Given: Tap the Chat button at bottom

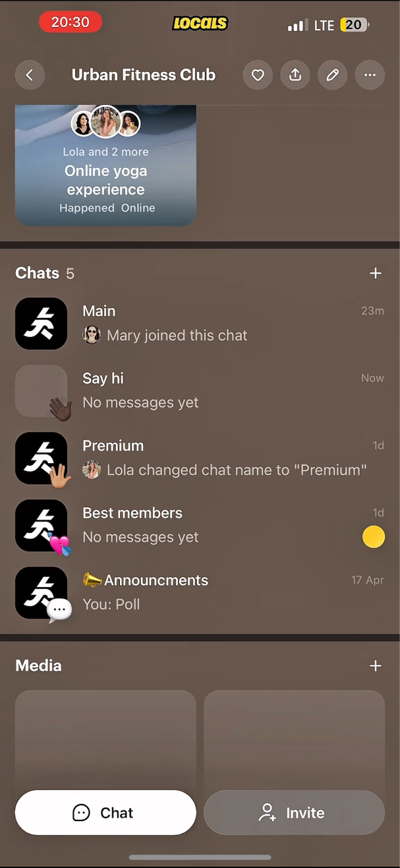Looking at the screenshot, I should 106,813.
